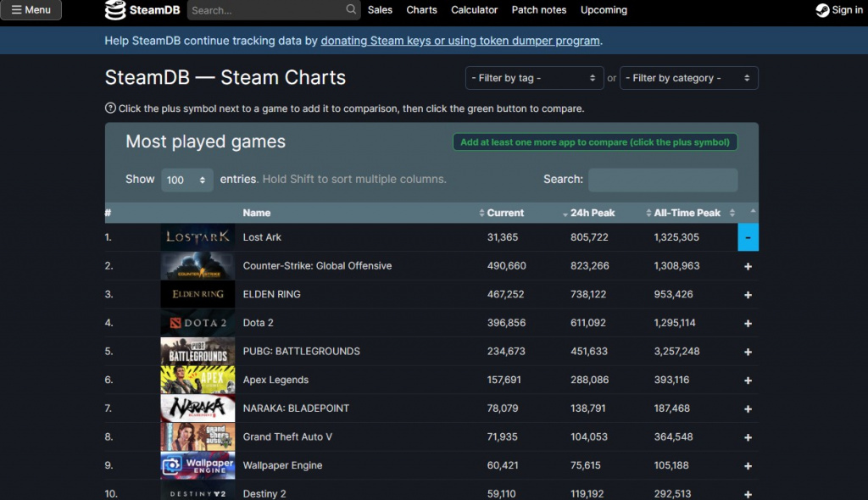Add PUBG: BATTLEGROUNDS to comparison
Image resolution: width=868 pixels, height=500 pixels.
pos(748,352)
